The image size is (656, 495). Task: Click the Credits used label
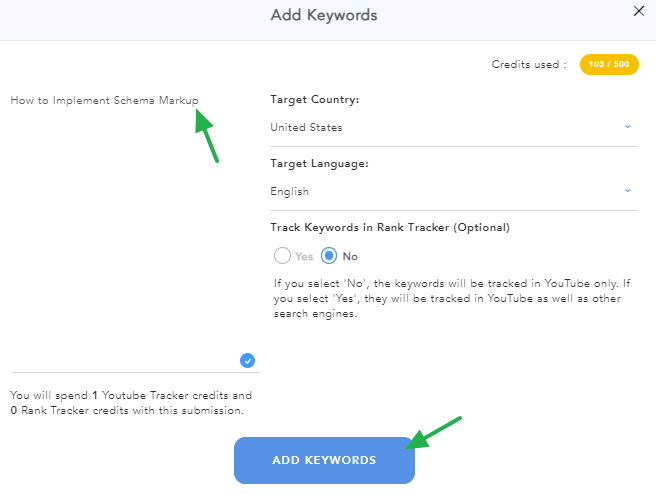[x=529, y=64]
